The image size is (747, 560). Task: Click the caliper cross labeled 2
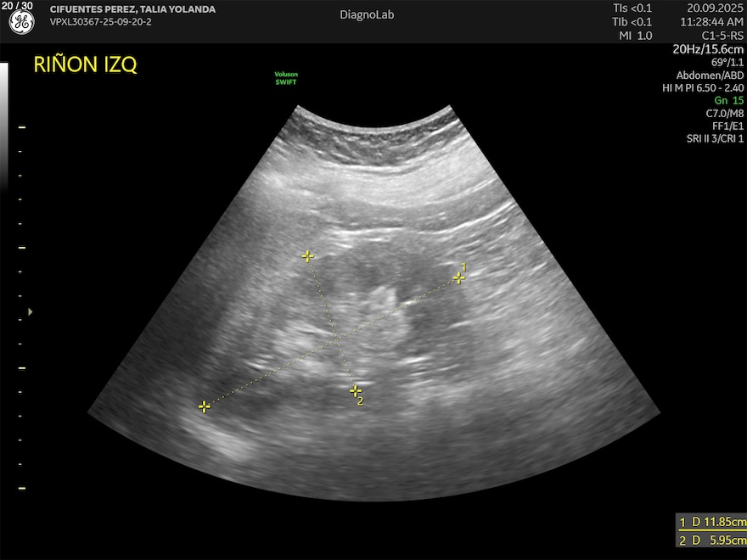(x=356, y=390)
